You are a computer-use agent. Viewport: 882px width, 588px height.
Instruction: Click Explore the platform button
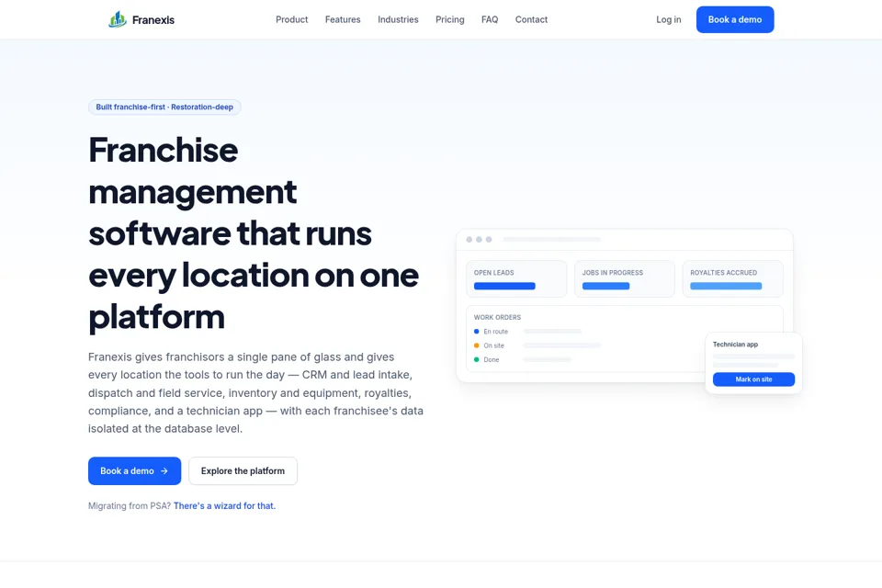pyautogui.click(x=243, y=470)
